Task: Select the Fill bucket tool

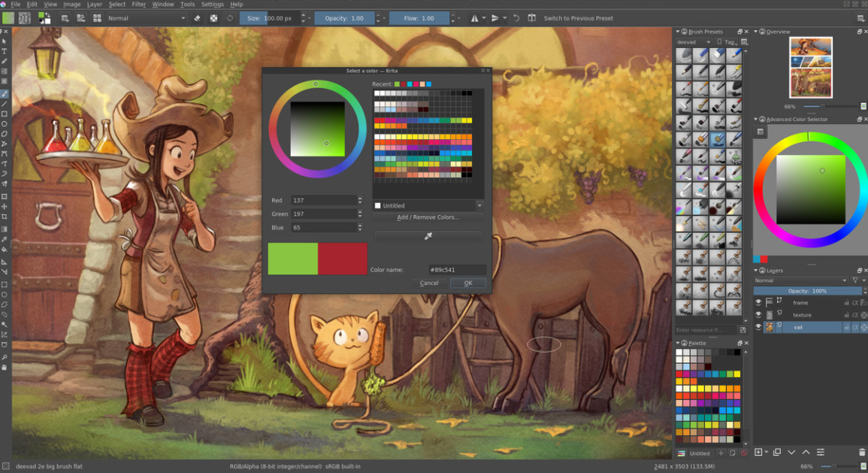Action: 5,250
